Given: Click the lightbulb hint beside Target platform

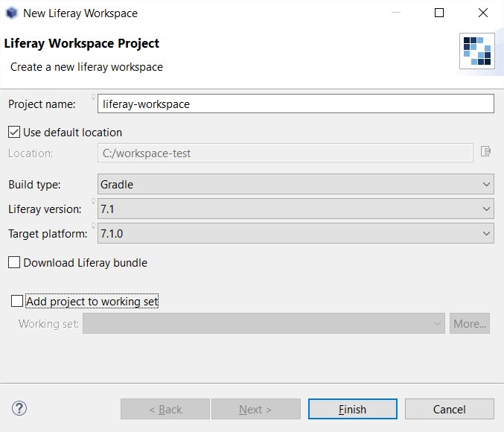Looking at the screenshot, I should [x=93, y=226].
